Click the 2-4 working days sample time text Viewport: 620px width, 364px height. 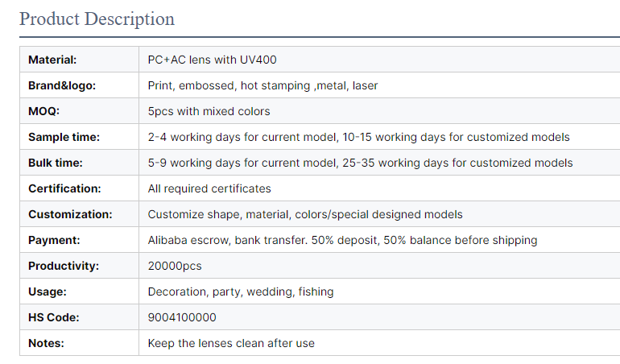(x=358, y=137)
